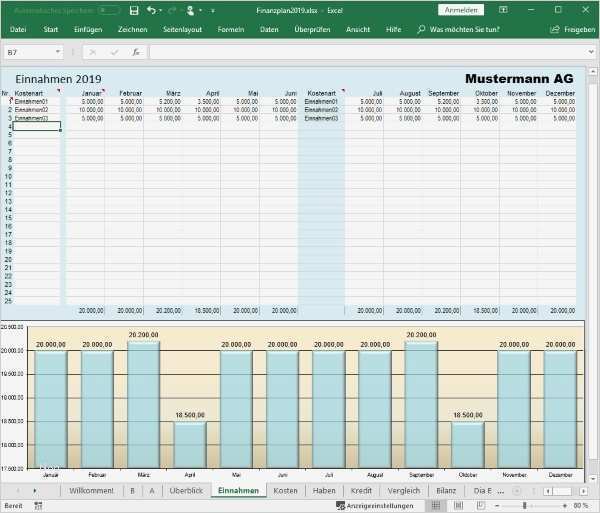
Task: Click the Freigeben share button
Action: [x=573, y=30]
